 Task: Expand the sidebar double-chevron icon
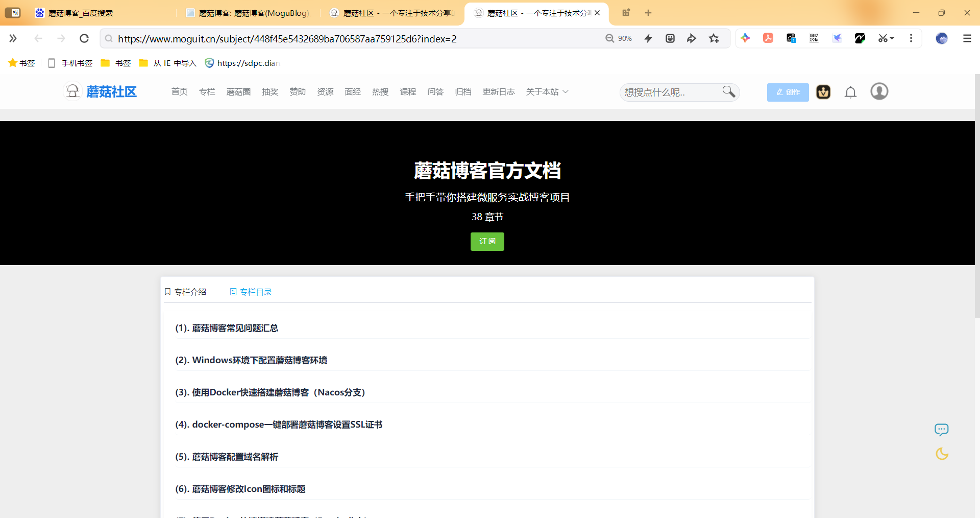click(13, 38)
